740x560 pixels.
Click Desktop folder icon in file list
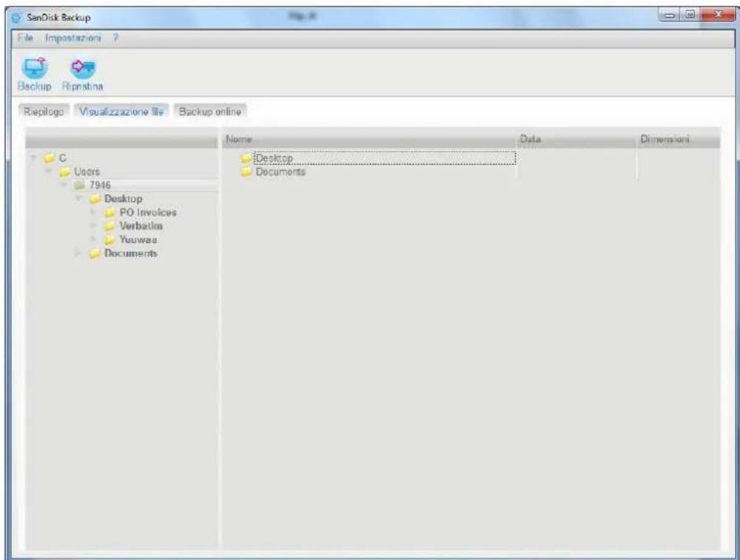(246, 158)
